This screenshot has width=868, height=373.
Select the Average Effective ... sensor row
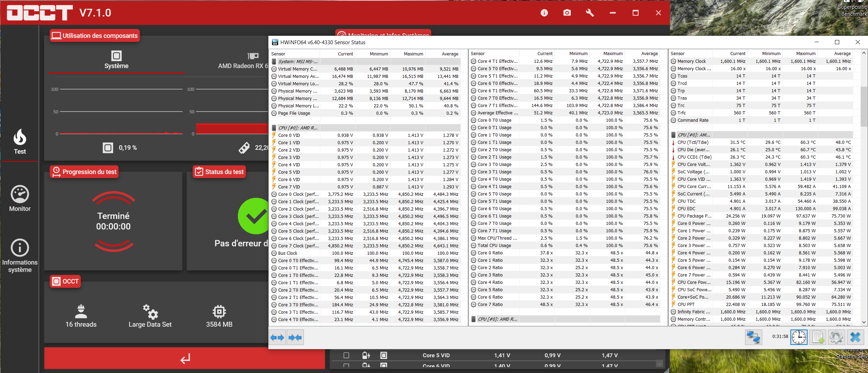tap(565, 113)
